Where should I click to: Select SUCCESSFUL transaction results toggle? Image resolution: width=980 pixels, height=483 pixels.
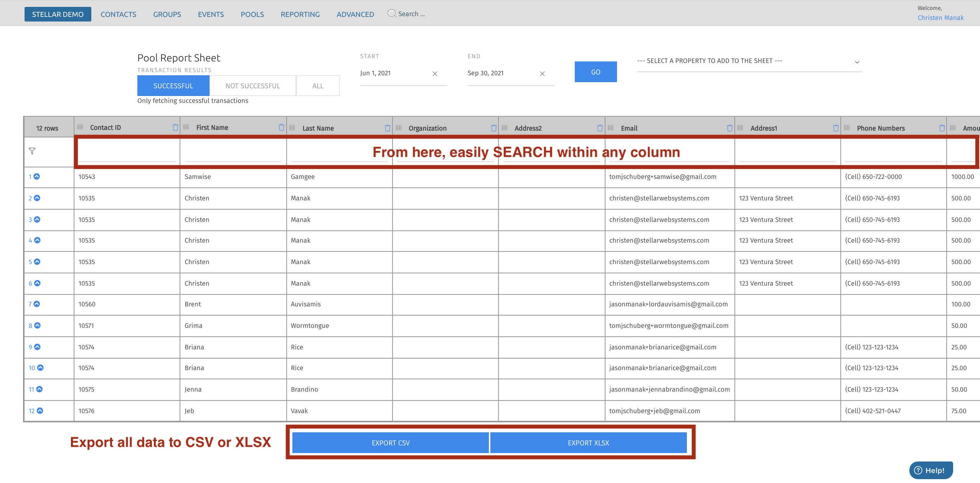click(173, 86)
